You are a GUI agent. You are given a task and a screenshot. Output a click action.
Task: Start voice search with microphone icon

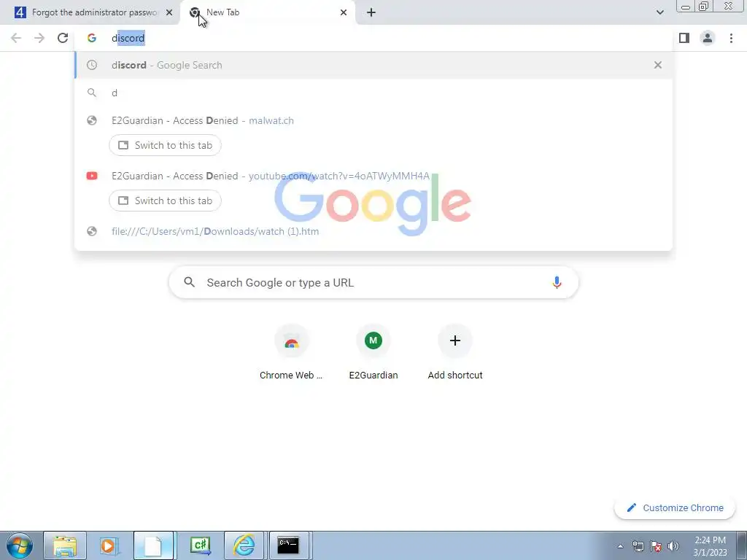[557, 282]
